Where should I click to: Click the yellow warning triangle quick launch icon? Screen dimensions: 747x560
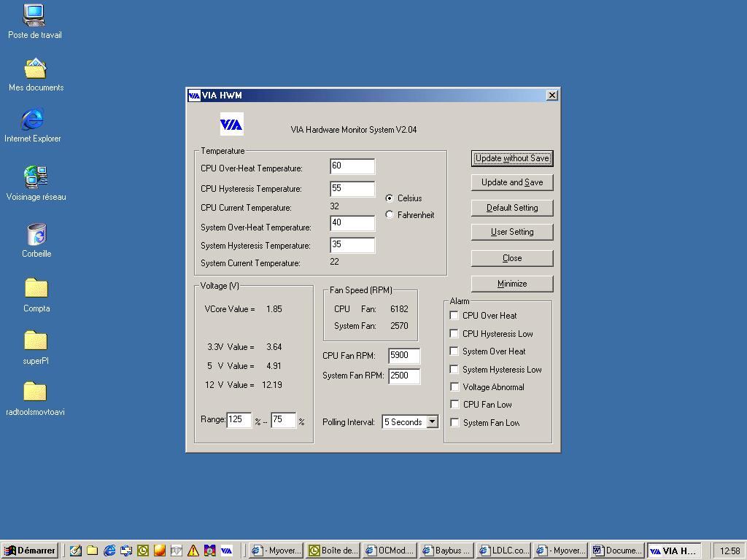[x=193, y=551]
